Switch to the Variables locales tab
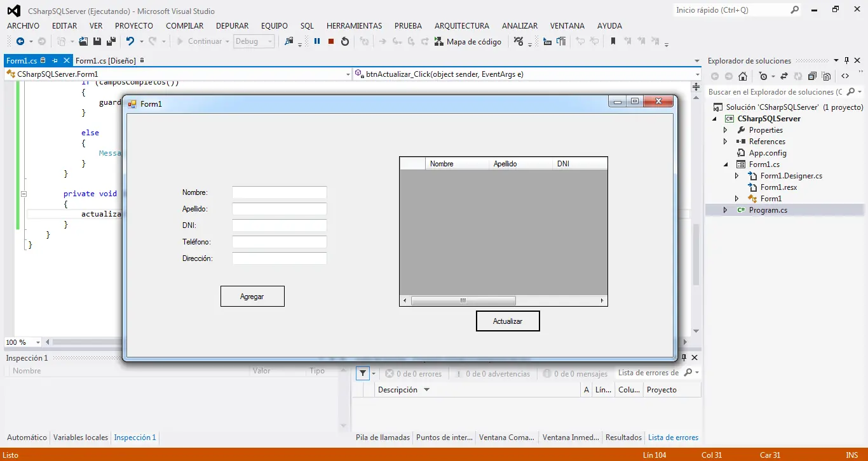The height and width of the screenshot is (461, 868). pyautogui.click(x=81, y=438)
